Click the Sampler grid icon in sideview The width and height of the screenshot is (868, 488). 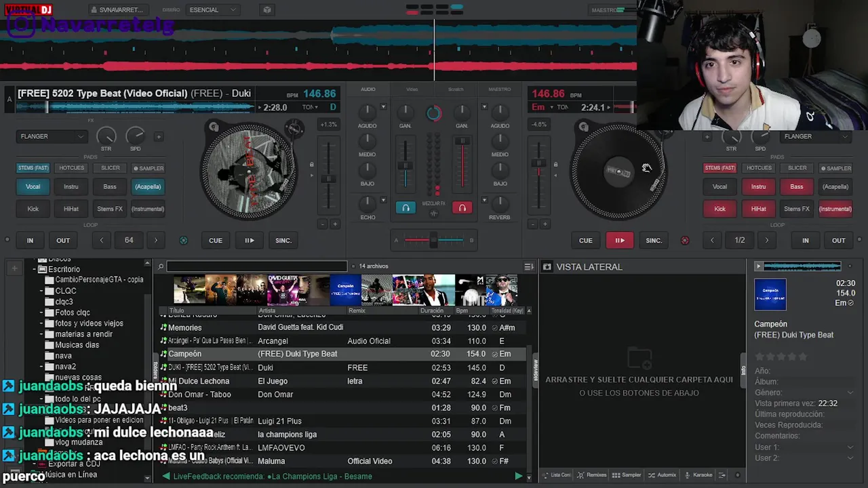[616, 475]
